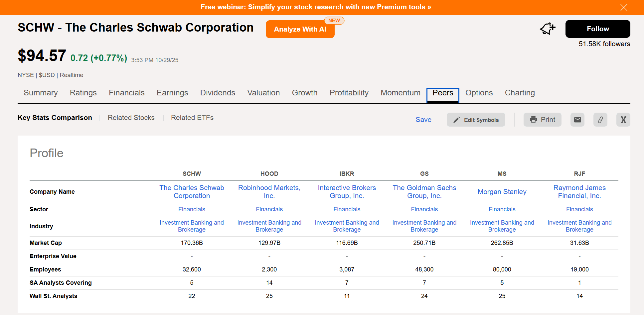Screen dimensions: 644x315
Task: Open the Valuation tab
Action: (x=263, y=93)
